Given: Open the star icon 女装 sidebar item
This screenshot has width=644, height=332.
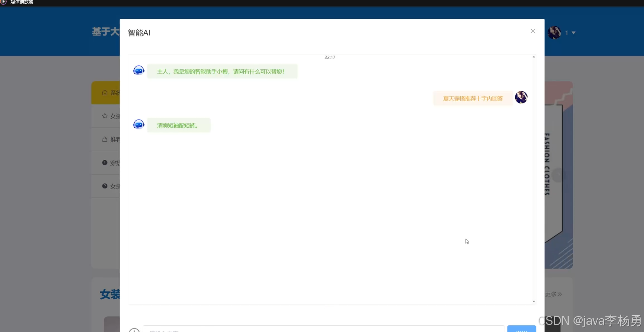Looking at the screenshot, I should click(x=106, y=116).
